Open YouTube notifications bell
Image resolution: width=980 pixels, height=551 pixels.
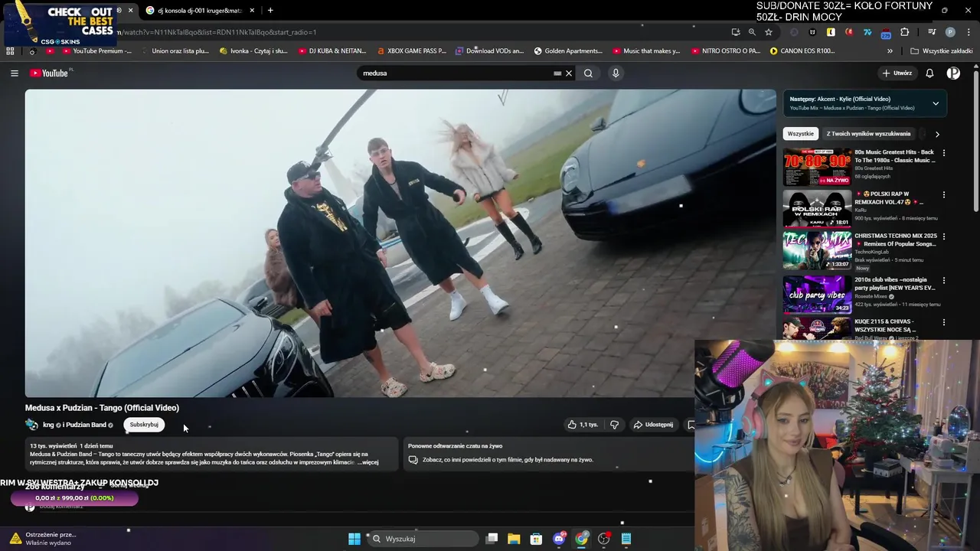tap(929, 73)
